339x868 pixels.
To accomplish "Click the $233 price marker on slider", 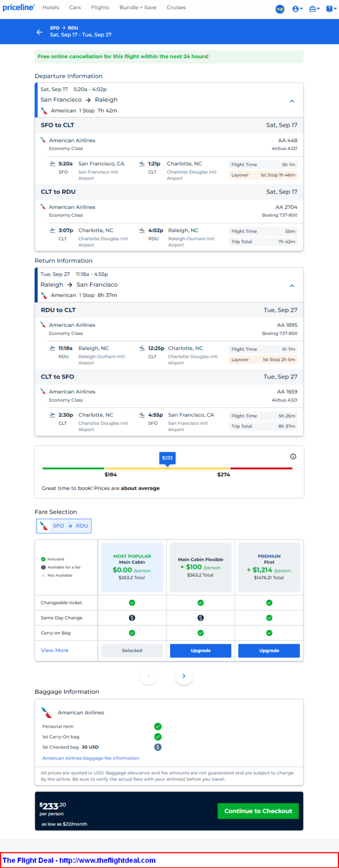I will pyautogui.click(x=167, y=458).
